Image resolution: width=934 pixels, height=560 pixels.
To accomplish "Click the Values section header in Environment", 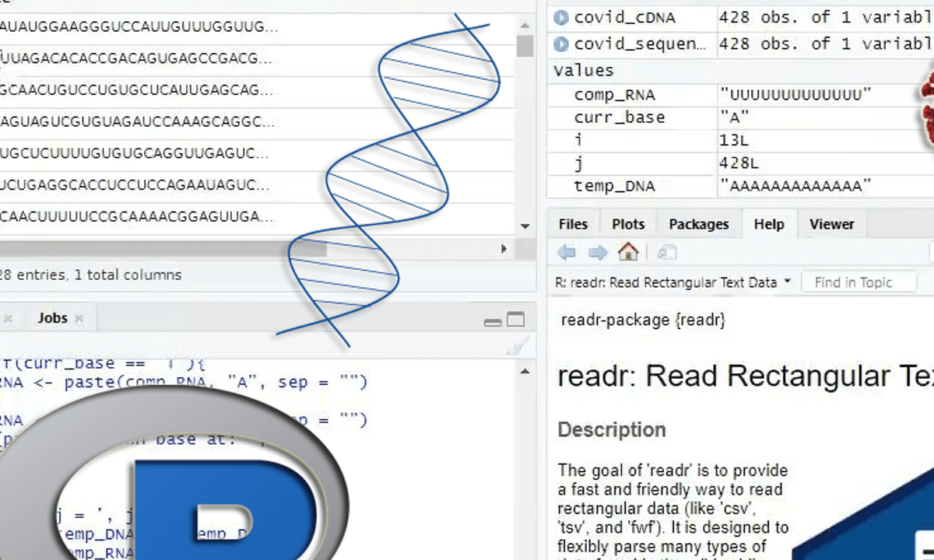I will point(584,70).
